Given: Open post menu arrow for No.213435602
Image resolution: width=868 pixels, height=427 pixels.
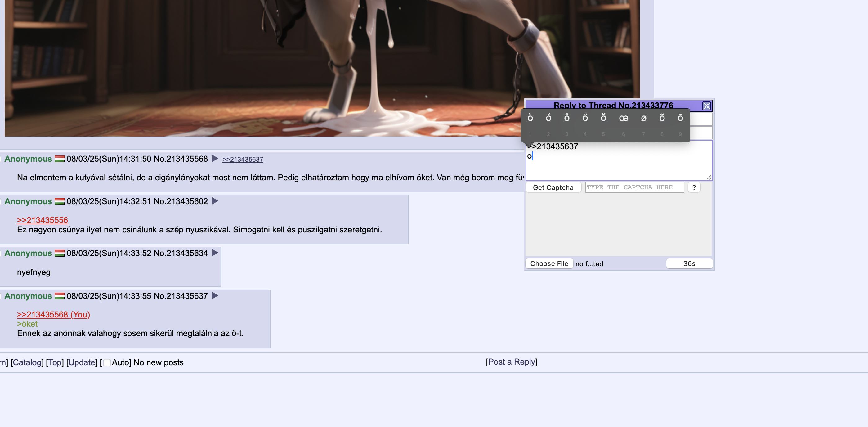Looking at the screenshot, I should [x=215, y=201].
